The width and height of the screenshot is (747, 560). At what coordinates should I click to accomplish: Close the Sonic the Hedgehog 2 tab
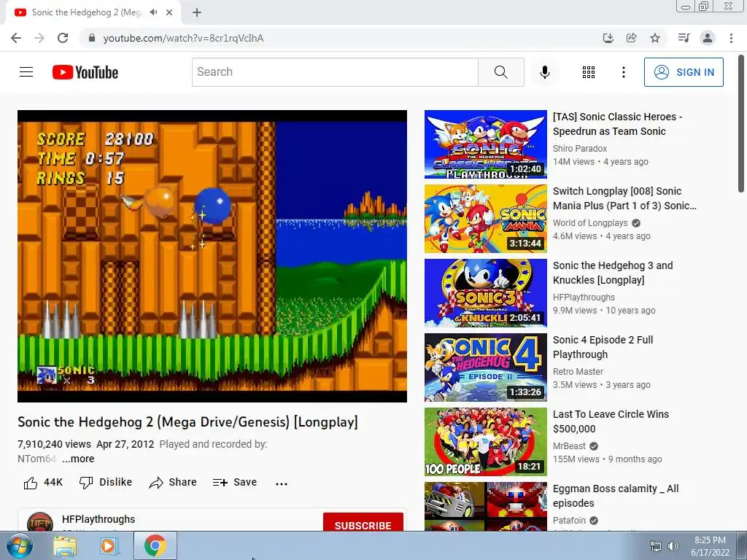[169, 12]
